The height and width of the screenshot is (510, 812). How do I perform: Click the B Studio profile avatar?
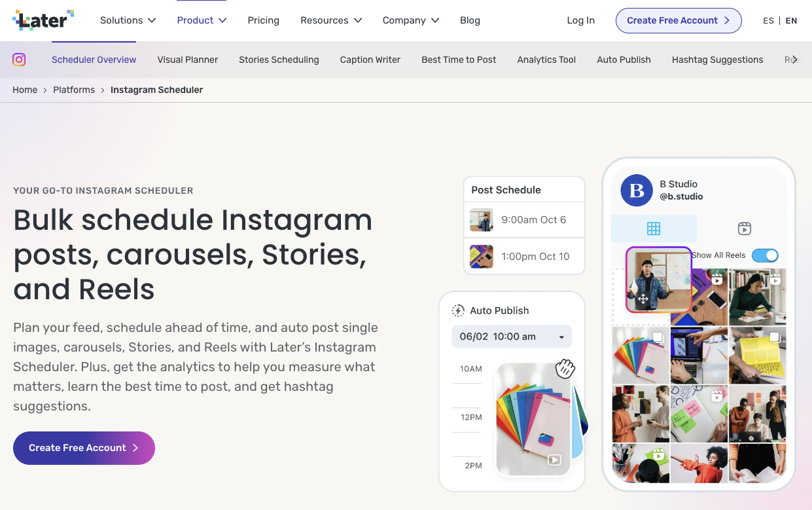636,191
